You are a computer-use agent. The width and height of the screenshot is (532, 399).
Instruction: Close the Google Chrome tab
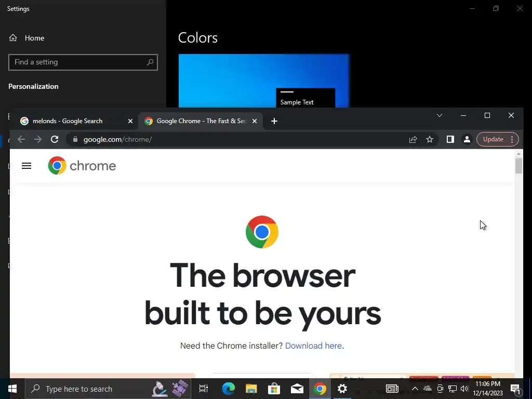pos(255,121)
